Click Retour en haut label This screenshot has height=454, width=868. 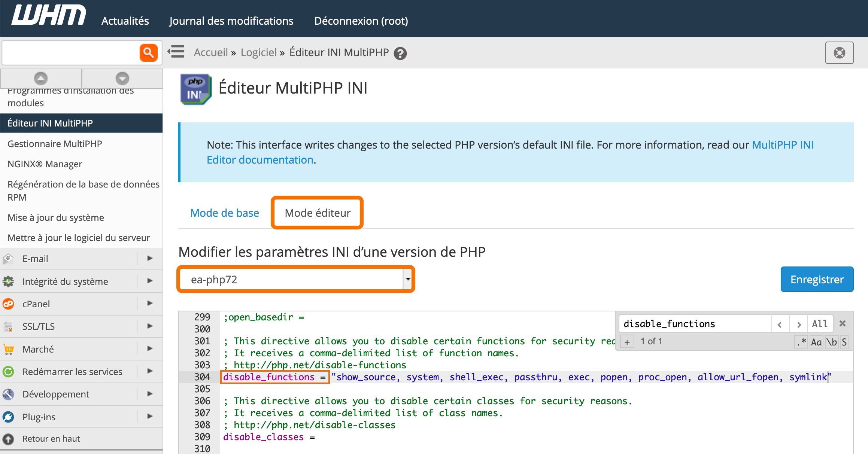[x=51, y=439]
